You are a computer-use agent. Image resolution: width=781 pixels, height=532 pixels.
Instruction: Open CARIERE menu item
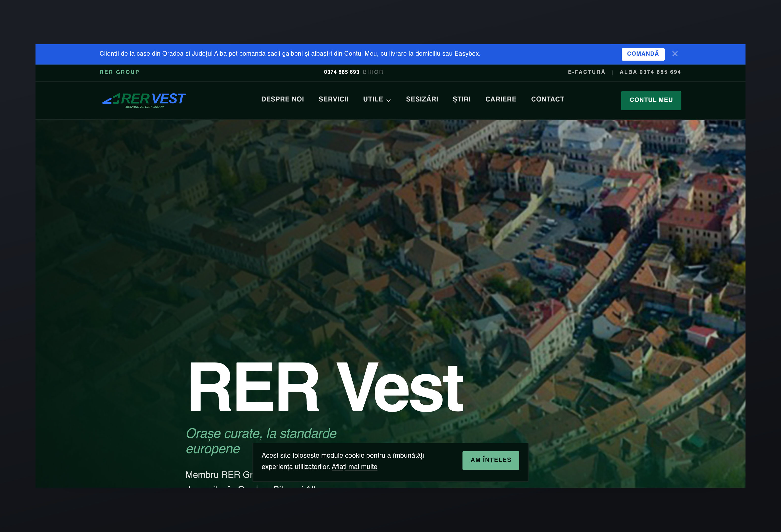(501, 99)
